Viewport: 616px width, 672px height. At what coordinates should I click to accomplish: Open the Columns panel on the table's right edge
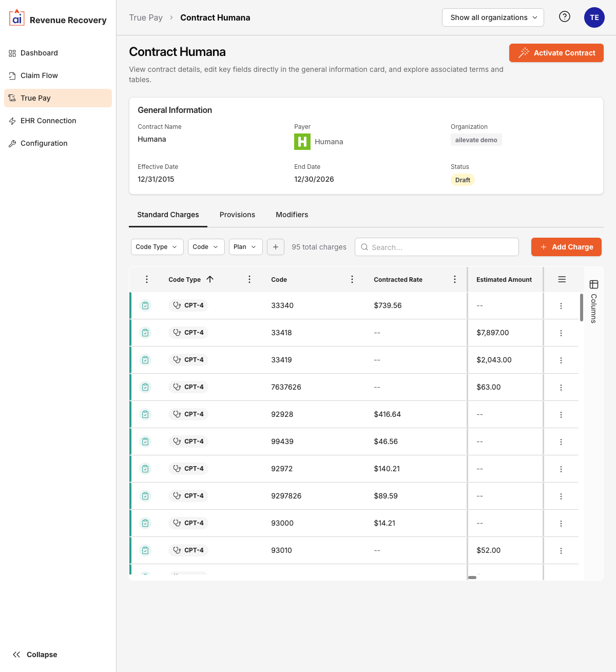pyautogui.click(x=593, y=284)
